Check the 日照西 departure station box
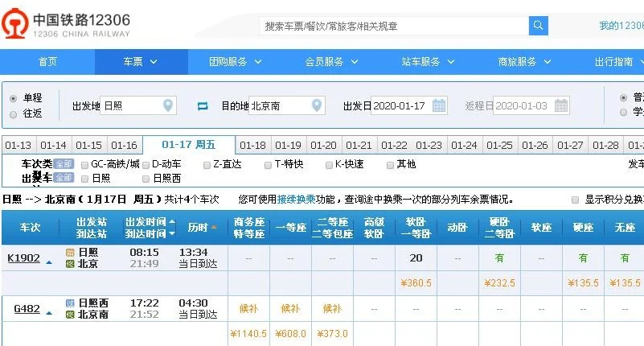The image size is (644, 346). tap(146, 179)
